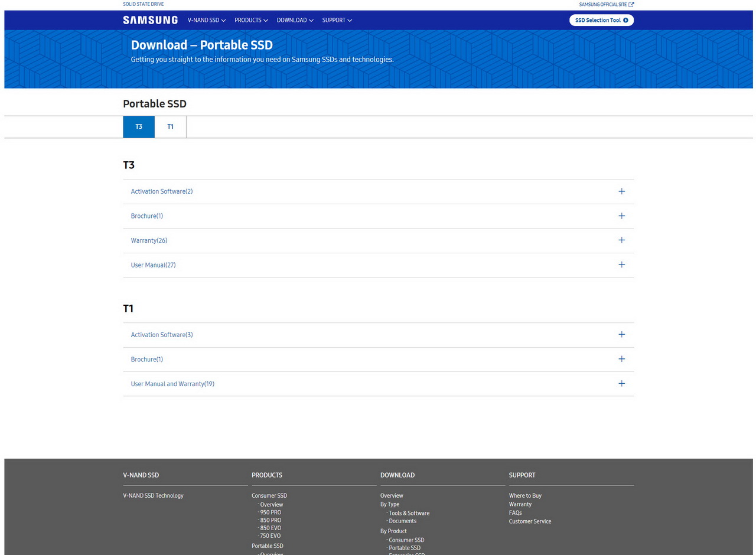
Task: Click footer PRODUCTS heading
Action: (267, 475)
